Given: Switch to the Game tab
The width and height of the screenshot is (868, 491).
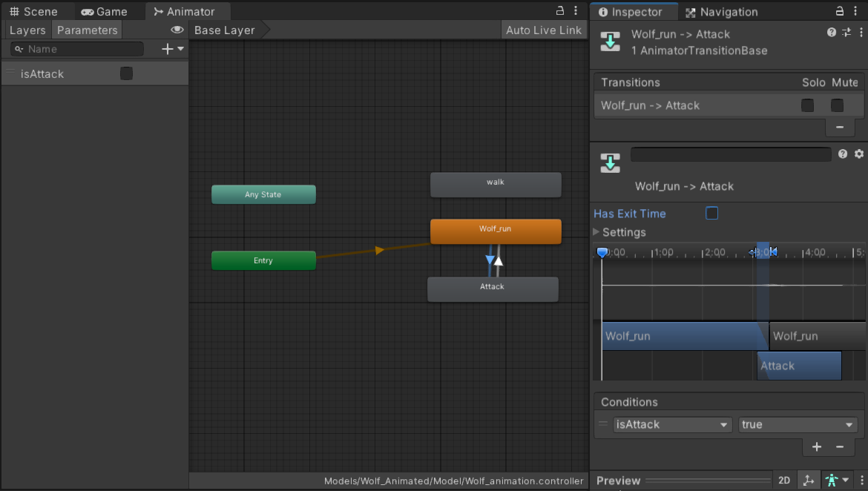Looking at the screenshot, I should pyautogui.click(x=104, y=12).
